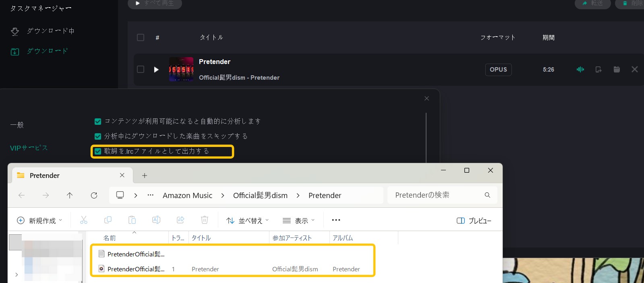Click the 参加アーティスト column header
The width and height of the screenshot is (644, 283).
(292, 238)
